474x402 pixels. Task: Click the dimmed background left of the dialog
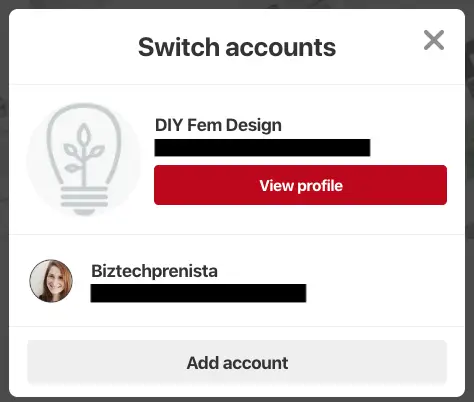tap(4, 200)
